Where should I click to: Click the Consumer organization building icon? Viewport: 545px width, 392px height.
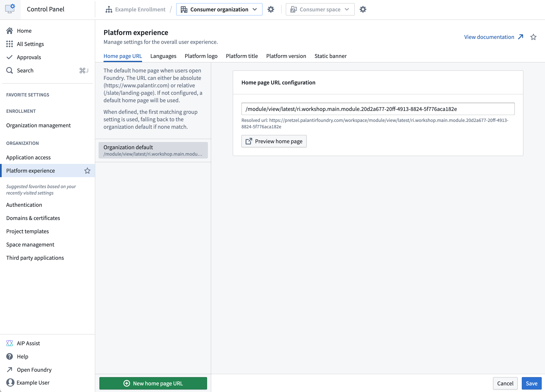[x=184, y=9]
